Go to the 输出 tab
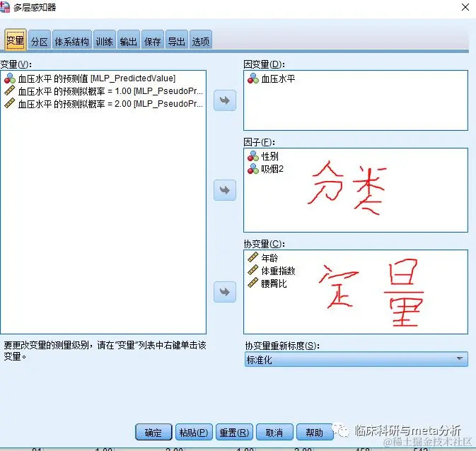The height and width of the screenshot is (451, 476). tap(129, 40)
